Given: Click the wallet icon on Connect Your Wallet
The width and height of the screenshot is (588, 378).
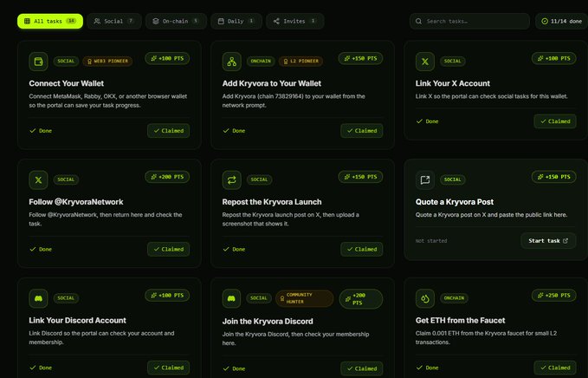Looking at the screenshot, I should pyautogui.click(x=39, y=62).
